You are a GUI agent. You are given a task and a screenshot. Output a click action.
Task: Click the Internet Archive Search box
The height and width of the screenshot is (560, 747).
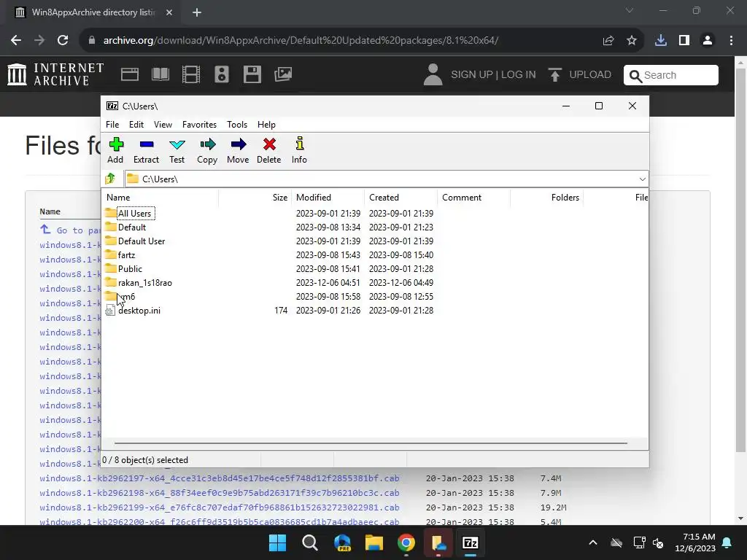click(671, 75)
